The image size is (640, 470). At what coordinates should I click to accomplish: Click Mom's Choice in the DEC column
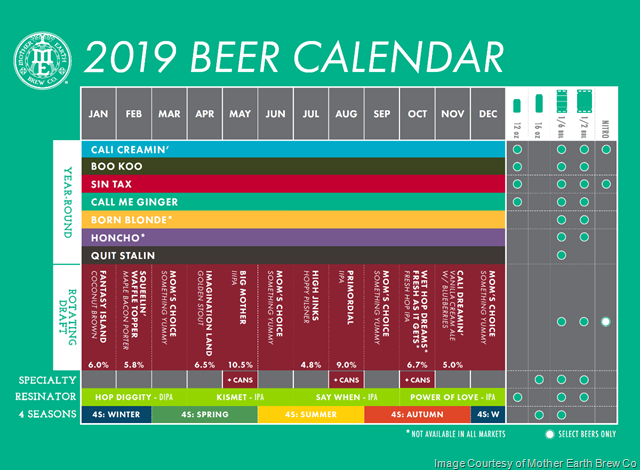(x=488, y=317)
